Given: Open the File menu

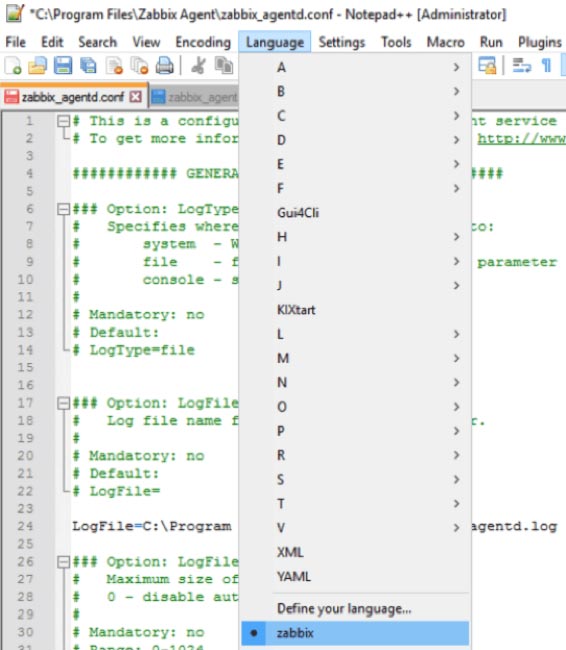Looking at the screenshot, I should click(x=16, y=42).
